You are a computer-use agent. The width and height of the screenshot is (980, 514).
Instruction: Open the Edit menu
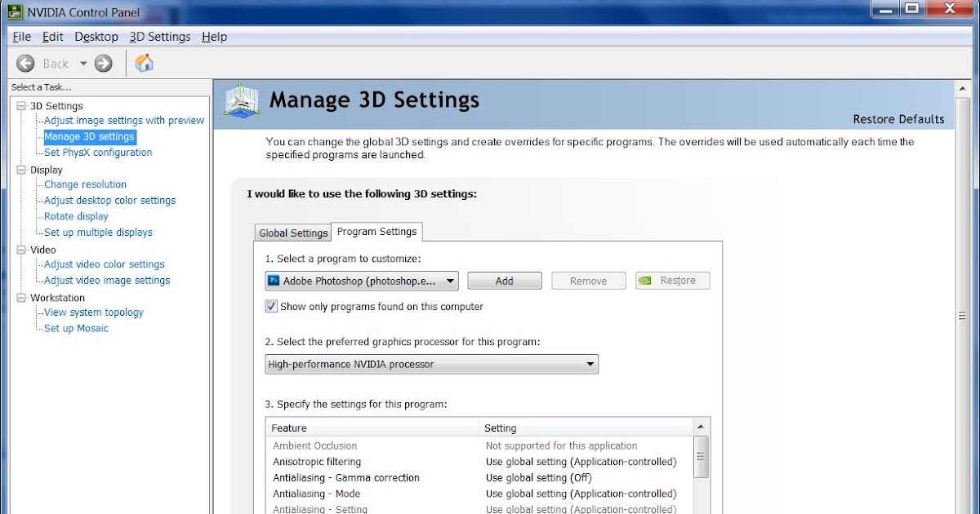pos(53,37)
